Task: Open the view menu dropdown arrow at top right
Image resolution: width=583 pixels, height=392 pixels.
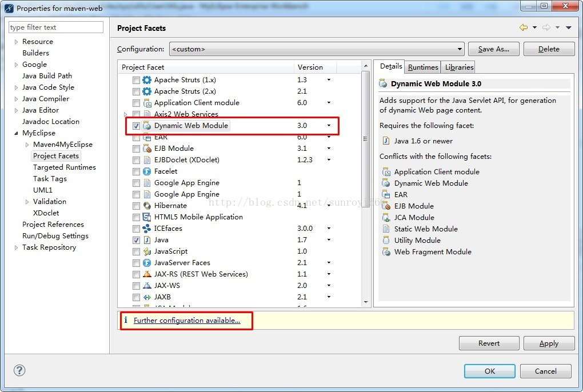Action: pyautogui.click(x=569, y=27)
